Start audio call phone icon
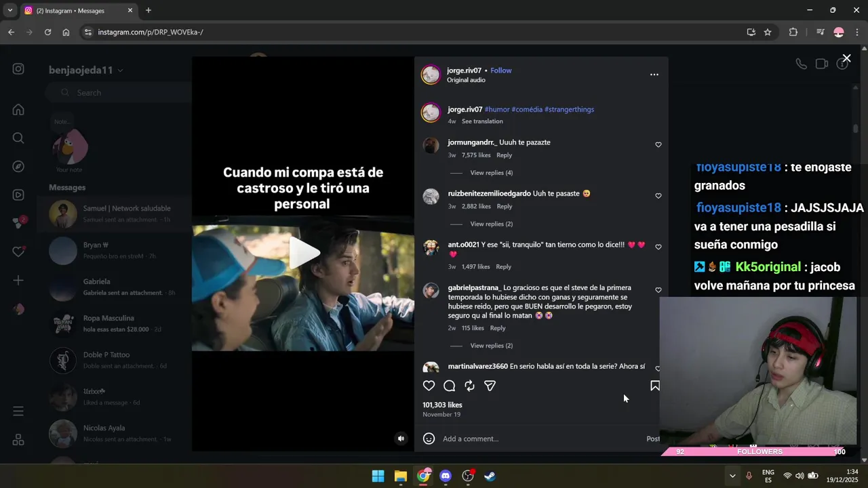The width and height of the screenshot is (868, 488). coord(801,64)
